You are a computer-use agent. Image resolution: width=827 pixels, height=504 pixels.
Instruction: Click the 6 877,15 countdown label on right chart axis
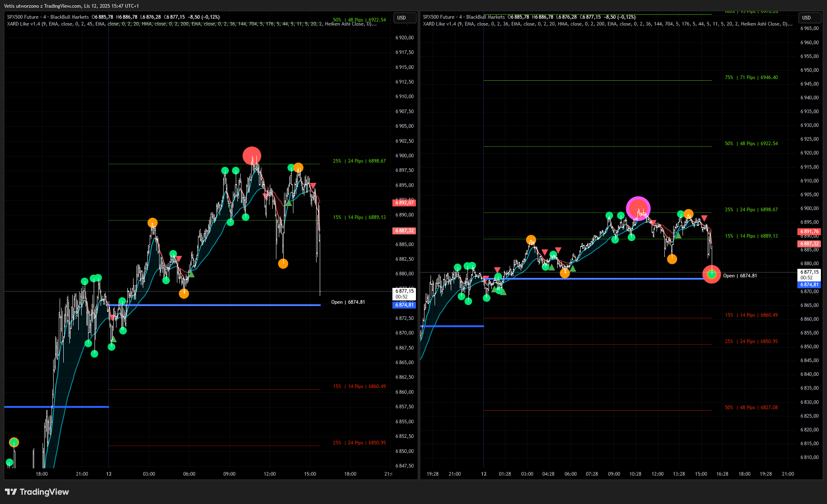click(809, 275)
